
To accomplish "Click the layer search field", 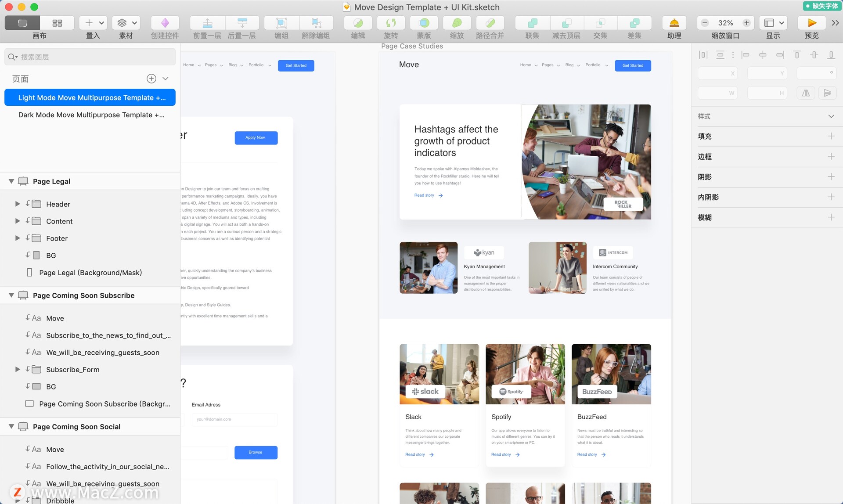I will tap(90, 57).
